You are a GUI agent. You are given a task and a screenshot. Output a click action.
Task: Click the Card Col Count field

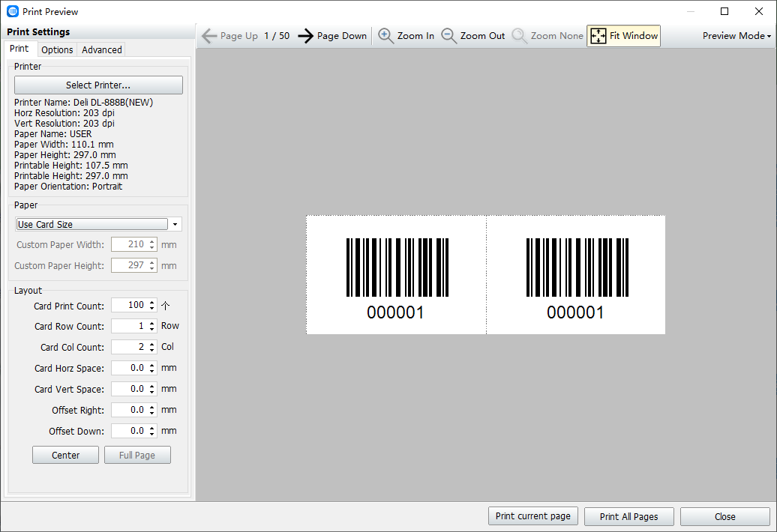pos(129,347)
